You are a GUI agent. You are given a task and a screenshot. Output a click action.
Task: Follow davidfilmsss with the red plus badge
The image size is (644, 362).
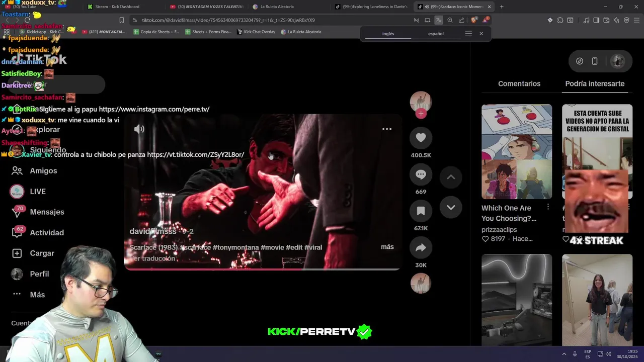[x=421, y=114]
